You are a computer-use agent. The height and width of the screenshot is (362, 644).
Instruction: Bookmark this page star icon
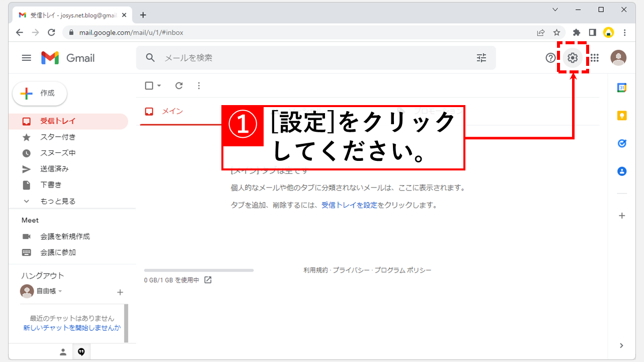(556, 32)
